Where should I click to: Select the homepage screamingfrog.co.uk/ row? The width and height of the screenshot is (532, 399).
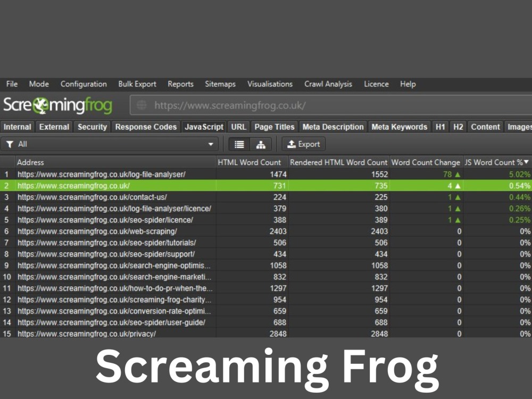tap(266, 186)
